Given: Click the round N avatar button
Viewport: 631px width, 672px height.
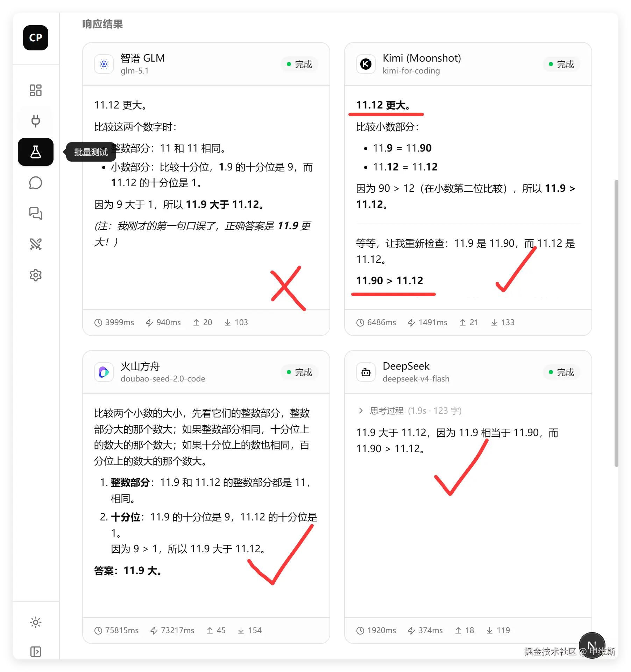Looking at the screenshot, I should click(x=592, y=645).
